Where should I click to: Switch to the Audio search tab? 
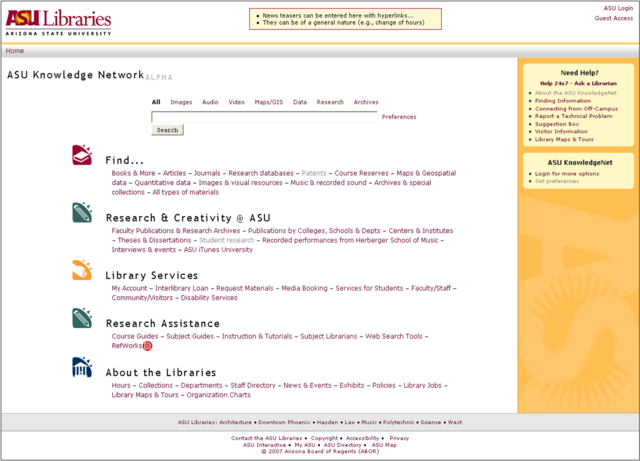(x=210, y=102)
